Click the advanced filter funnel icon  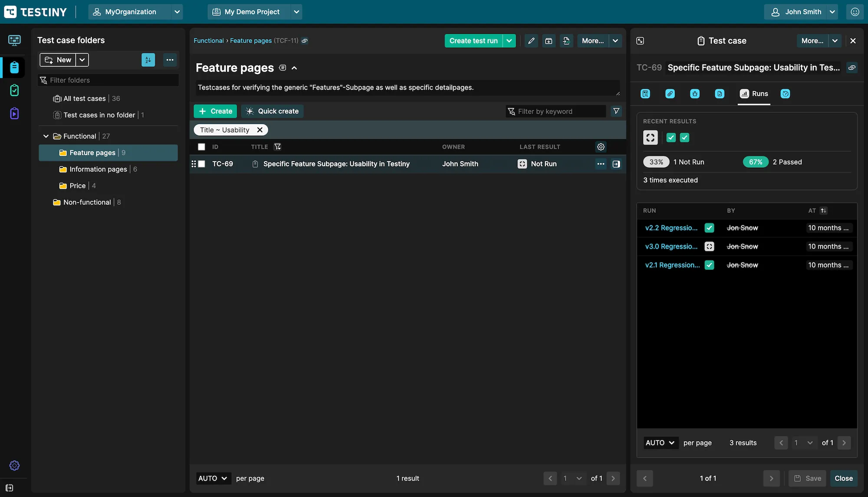(616, 111)
